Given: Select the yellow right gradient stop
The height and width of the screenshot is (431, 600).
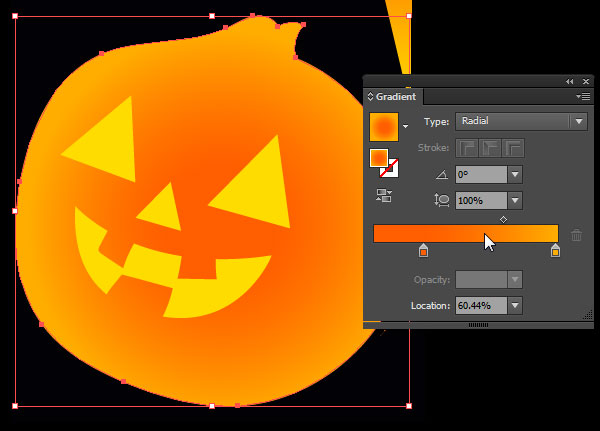Looking at the screenshot, I should 555,250.
